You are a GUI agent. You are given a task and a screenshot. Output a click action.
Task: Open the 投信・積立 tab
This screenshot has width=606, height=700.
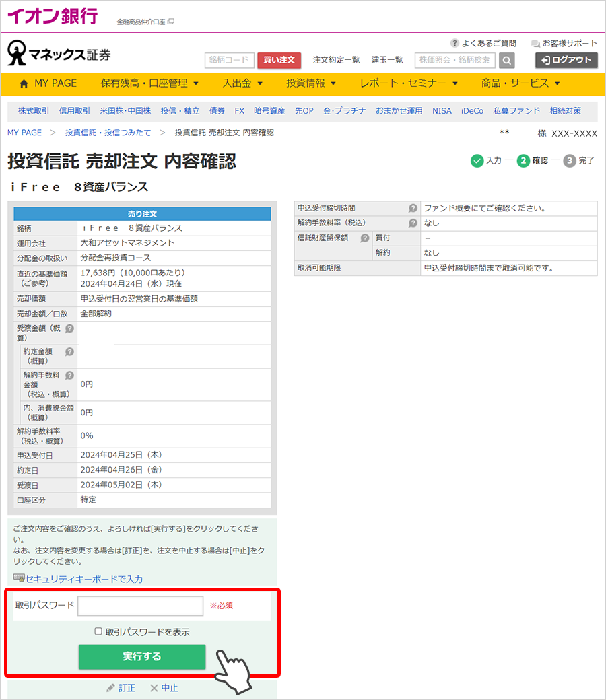coord(180,111)
